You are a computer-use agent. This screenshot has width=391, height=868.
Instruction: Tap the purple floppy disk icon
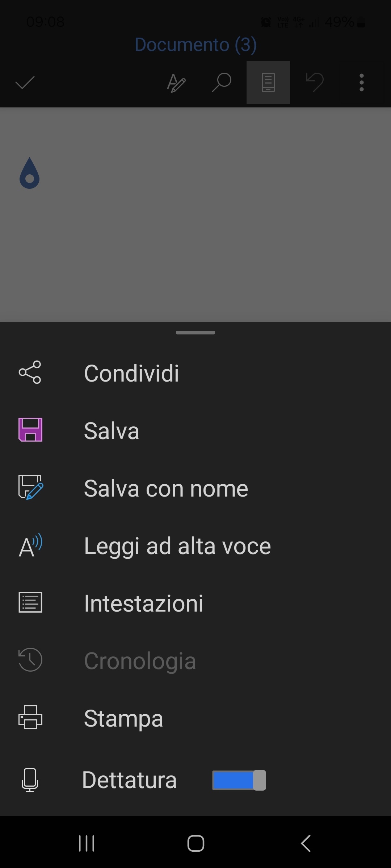tap(30, 430)
